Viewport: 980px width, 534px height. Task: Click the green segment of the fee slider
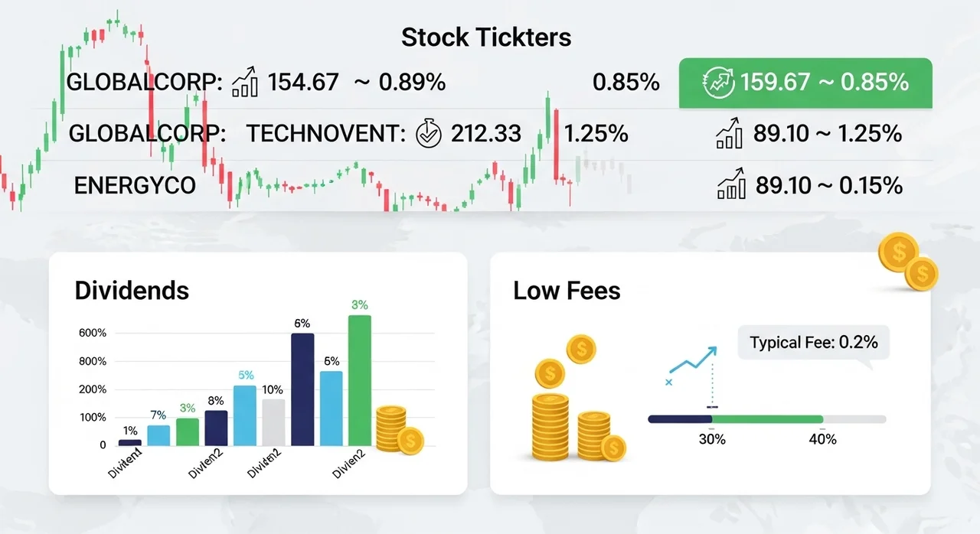point(768,419)
